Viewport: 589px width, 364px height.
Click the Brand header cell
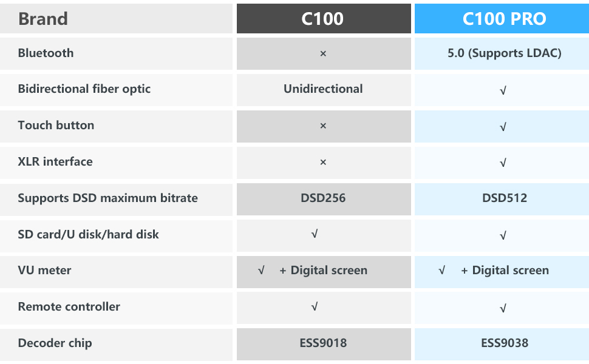43,19
